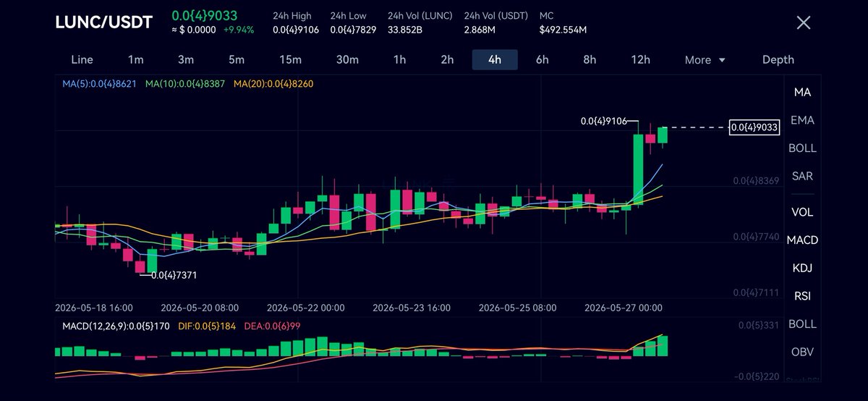Screen dimensions: 868x401
Task: Click the MACD axis label 0.0{5}331
Action: [x=758, y=324]
